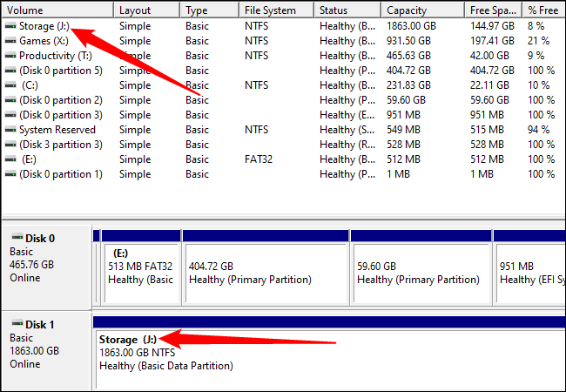Click the drive icon beside Disk 3 partition 3
The image size is (566, 392).
tap(10, 145)
